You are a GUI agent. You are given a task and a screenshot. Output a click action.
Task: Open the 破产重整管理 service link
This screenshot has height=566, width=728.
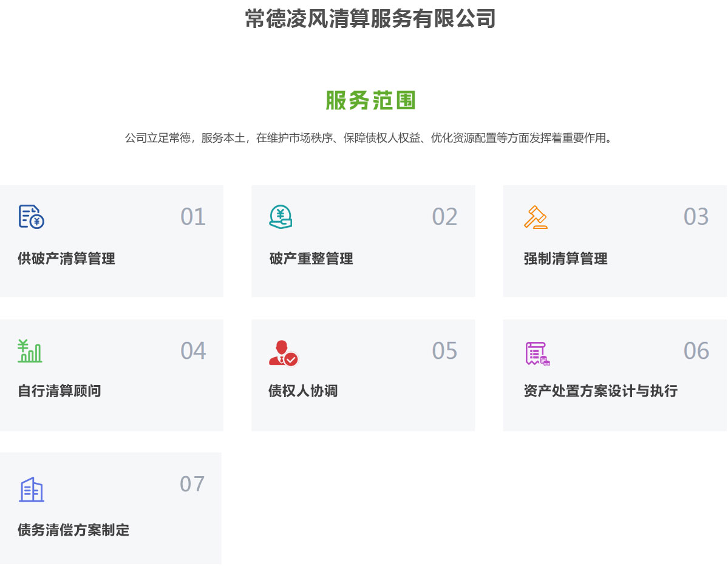click(311, 259)
